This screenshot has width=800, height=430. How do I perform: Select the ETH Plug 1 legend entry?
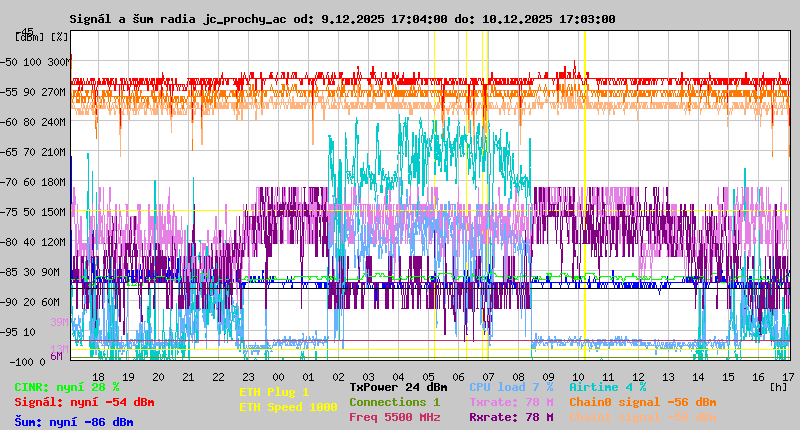[x=274, y=392]
